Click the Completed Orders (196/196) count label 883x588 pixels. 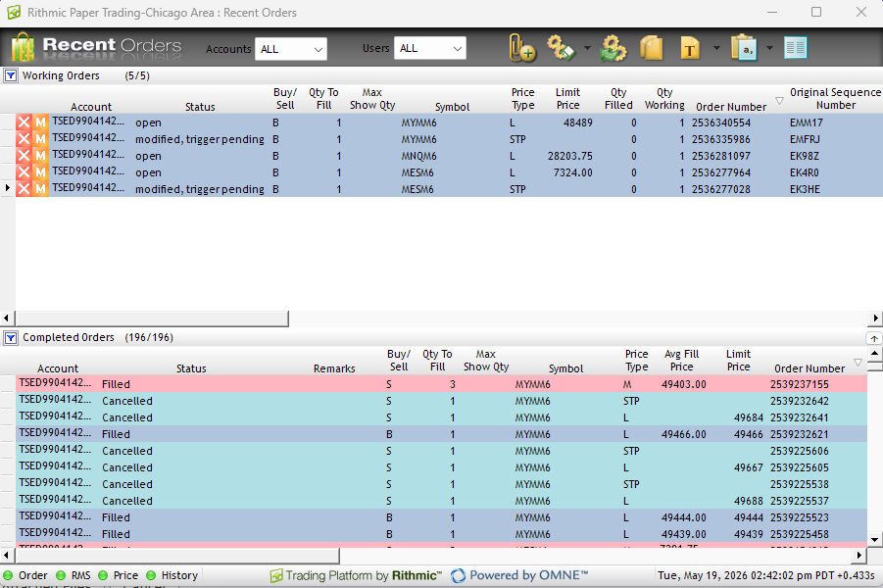[149, 338]
